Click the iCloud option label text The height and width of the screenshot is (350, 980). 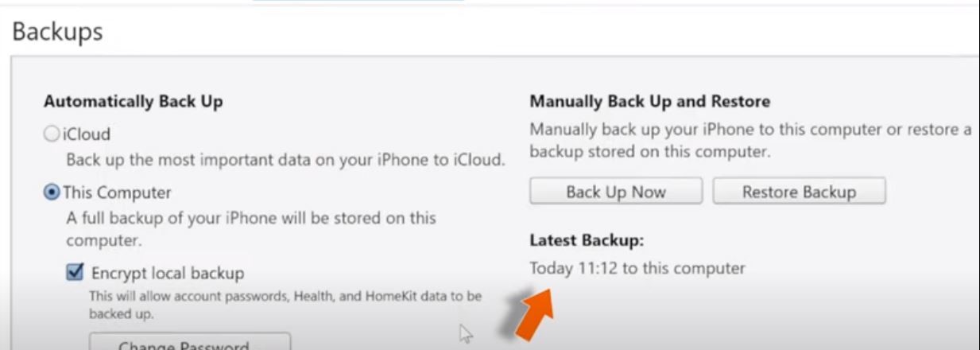pyautogui.click(x=87, y=134)
